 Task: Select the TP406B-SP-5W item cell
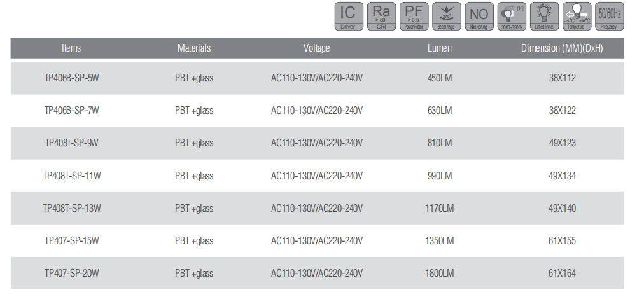point(71,78)
